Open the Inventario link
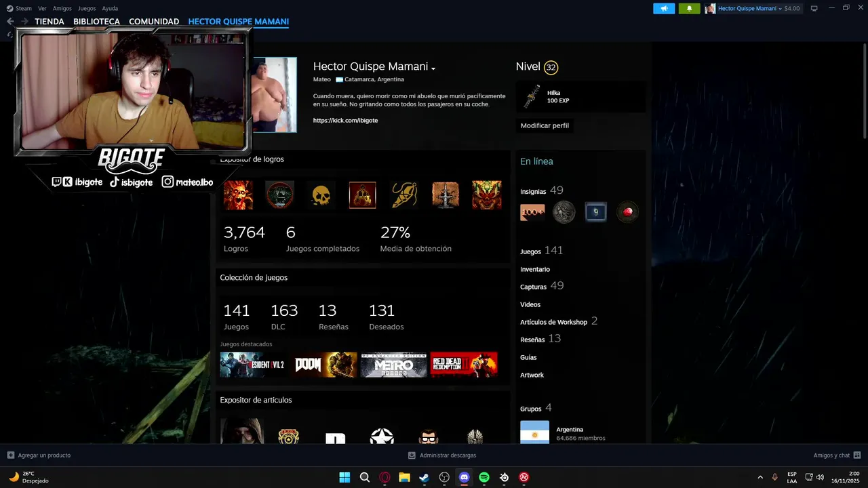This screenshot has width=868, height=488. pyautogui.click(x=535, y=269)
